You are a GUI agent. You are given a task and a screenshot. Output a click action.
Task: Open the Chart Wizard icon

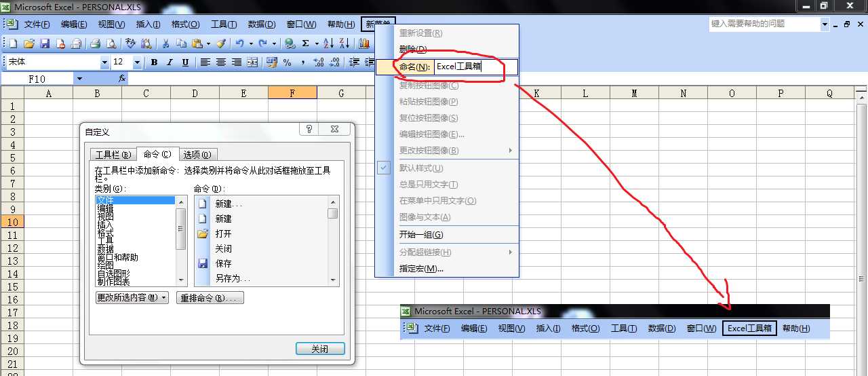(365, 43)
